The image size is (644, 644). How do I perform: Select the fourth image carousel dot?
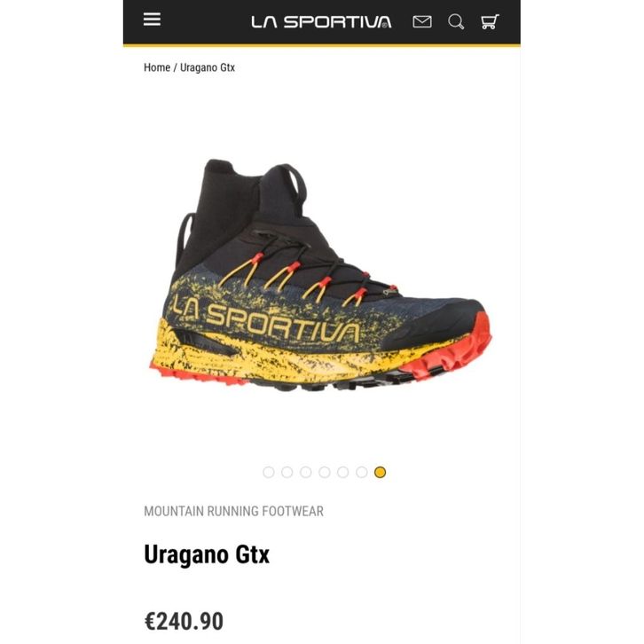click(325, 472)
